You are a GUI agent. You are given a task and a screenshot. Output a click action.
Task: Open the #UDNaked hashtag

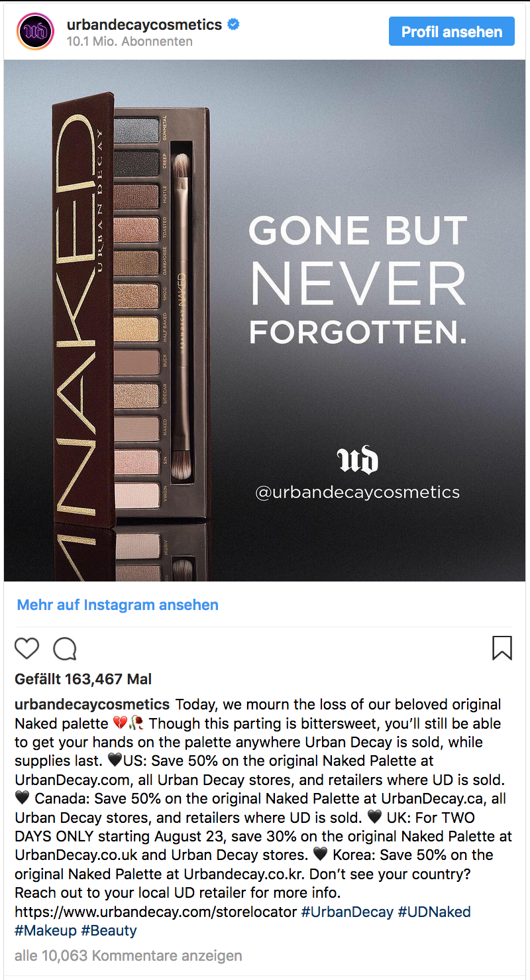[x=434, y=912]
